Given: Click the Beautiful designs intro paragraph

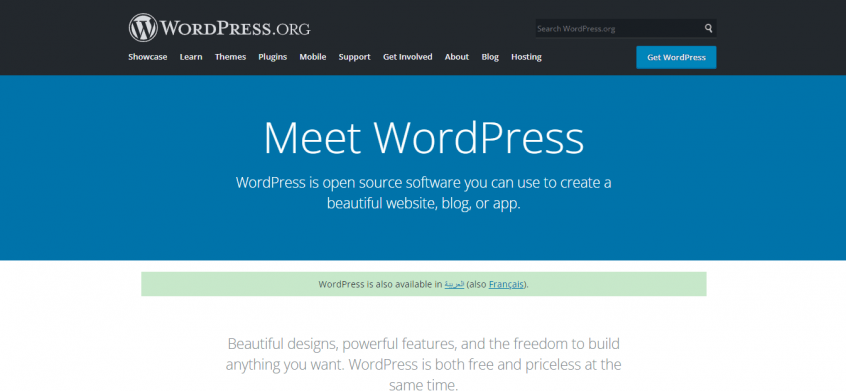Looking at the screenshot, I should tap(424, 364).
